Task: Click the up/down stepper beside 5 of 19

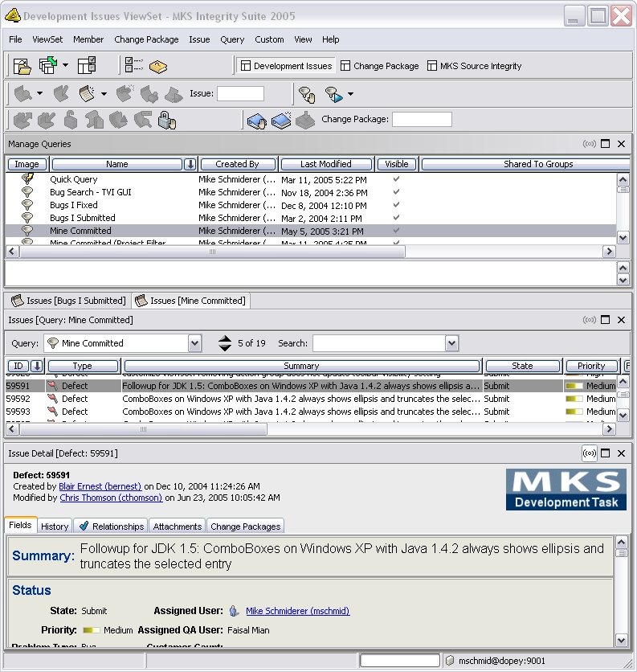Action: point(225,343)
